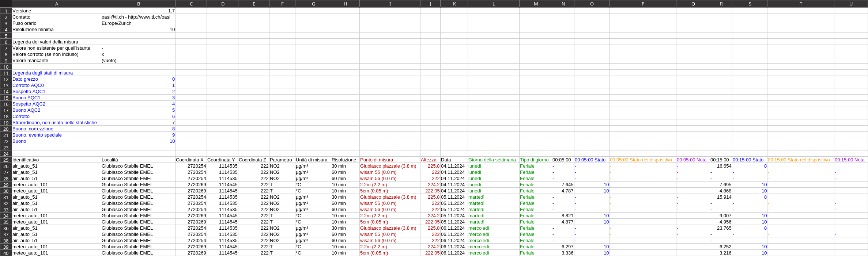The width and height of the screenshot is (868, 256).
Task: Select the column I header
Action: click(x=390, y=4)
